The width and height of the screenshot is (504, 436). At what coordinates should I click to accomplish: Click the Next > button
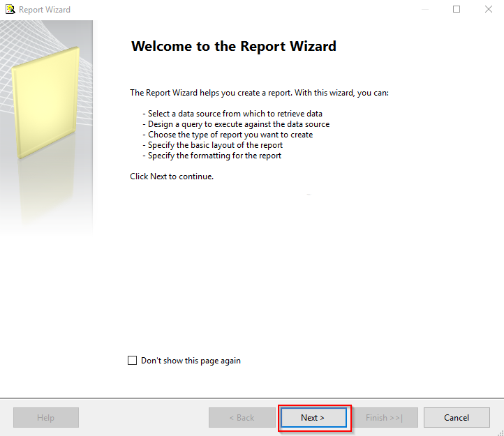click(313, 417)
